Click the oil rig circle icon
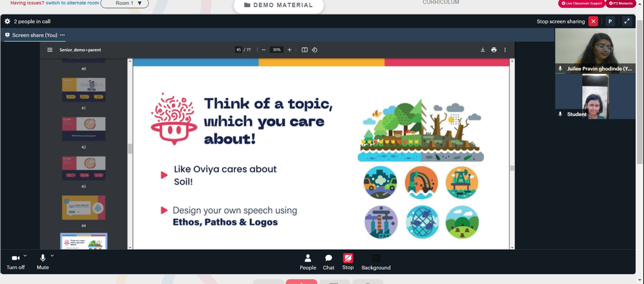 (462, 182)
